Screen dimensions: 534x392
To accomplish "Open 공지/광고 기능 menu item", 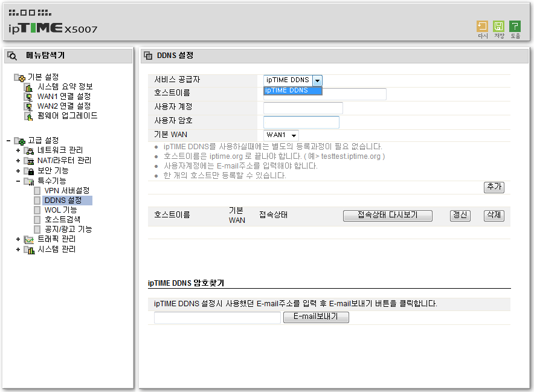I will pos(68,229).
